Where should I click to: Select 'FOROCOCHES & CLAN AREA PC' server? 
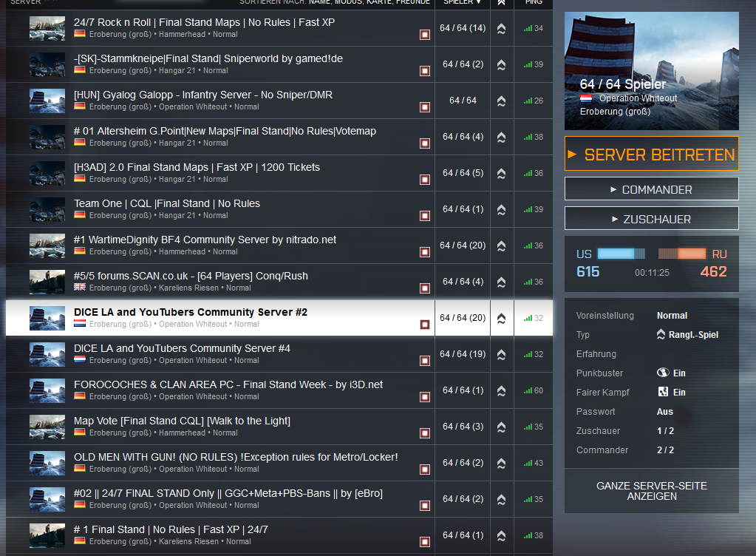pyautogui.click(x=279, y=390)
